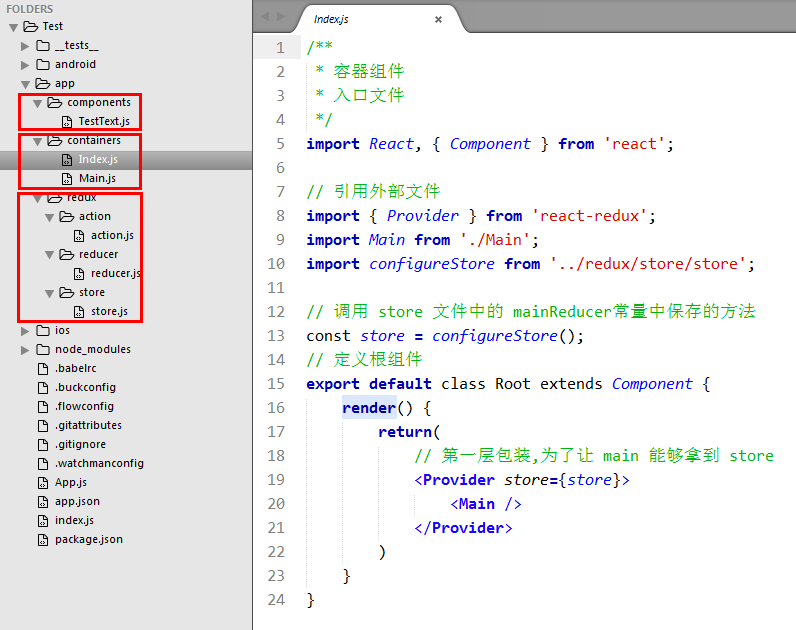Open .gitattributes file
796x630 pixels.
[88, 425]
